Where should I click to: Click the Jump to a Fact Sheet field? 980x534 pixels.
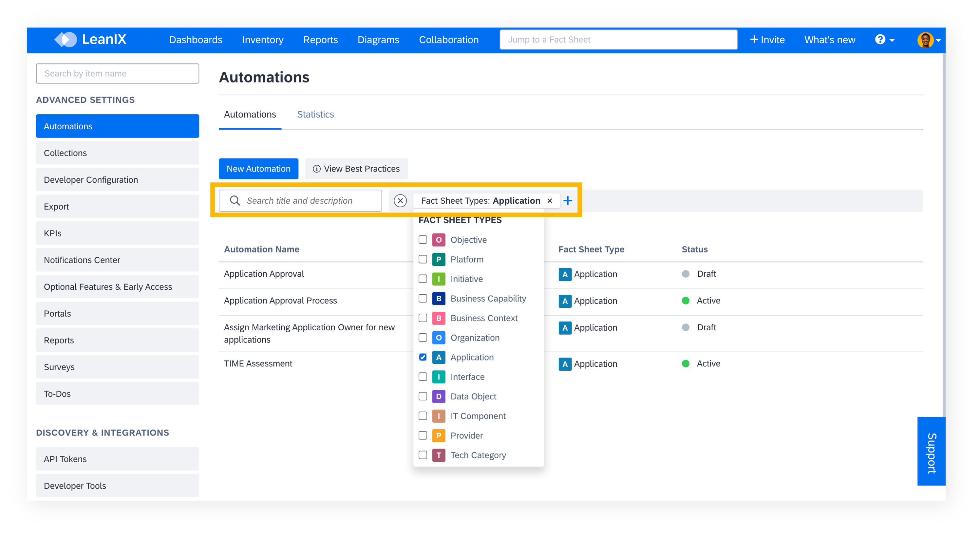click(x=619, y=40)
